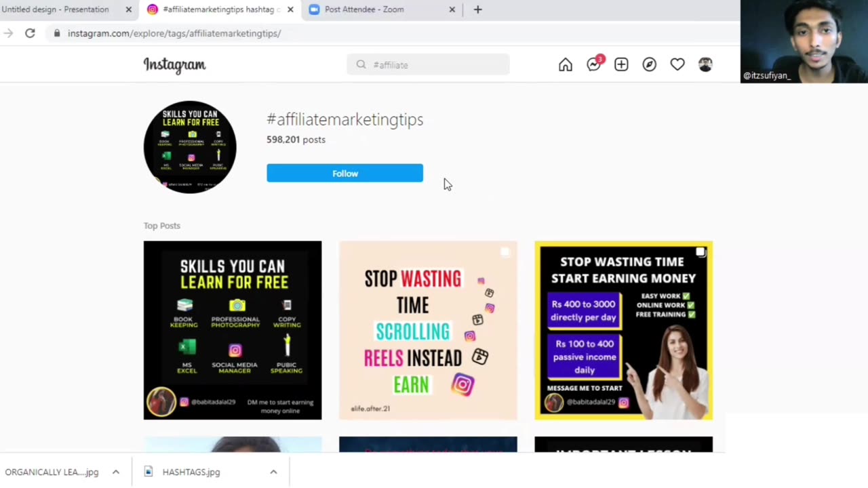The width and height of the screenshot is (868, 488).
Task: Click the new post plus icon
Action: [x=621, y=64]
